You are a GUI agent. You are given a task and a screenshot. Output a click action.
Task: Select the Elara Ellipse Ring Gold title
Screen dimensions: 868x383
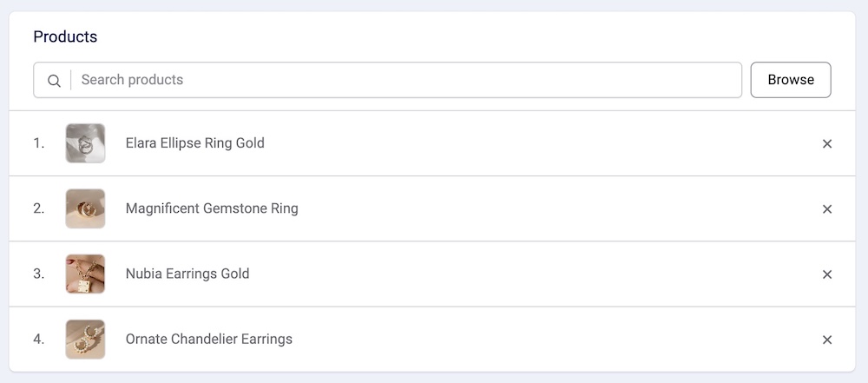(x=194, y=143)
